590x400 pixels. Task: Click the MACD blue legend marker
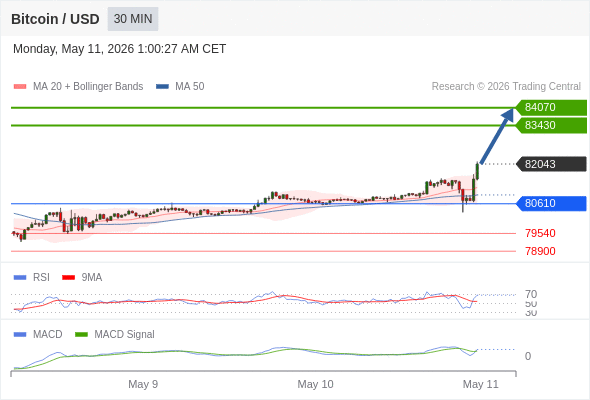[20, 335]
